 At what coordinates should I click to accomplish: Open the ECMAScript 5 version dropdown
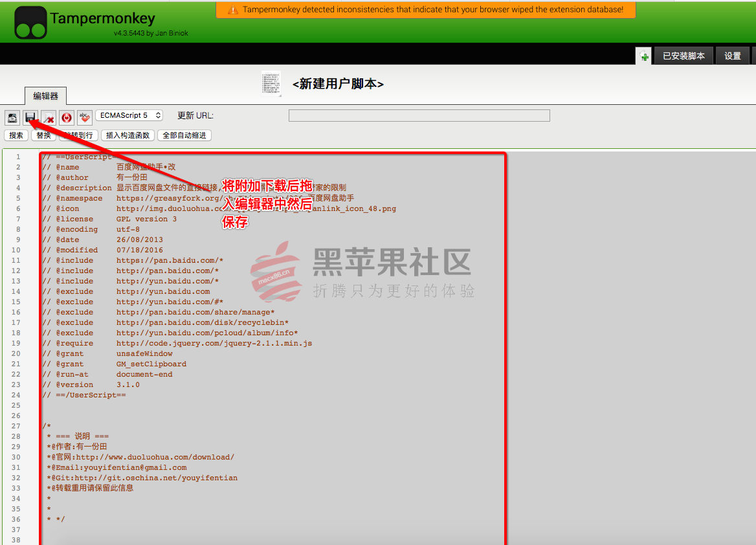129,115
